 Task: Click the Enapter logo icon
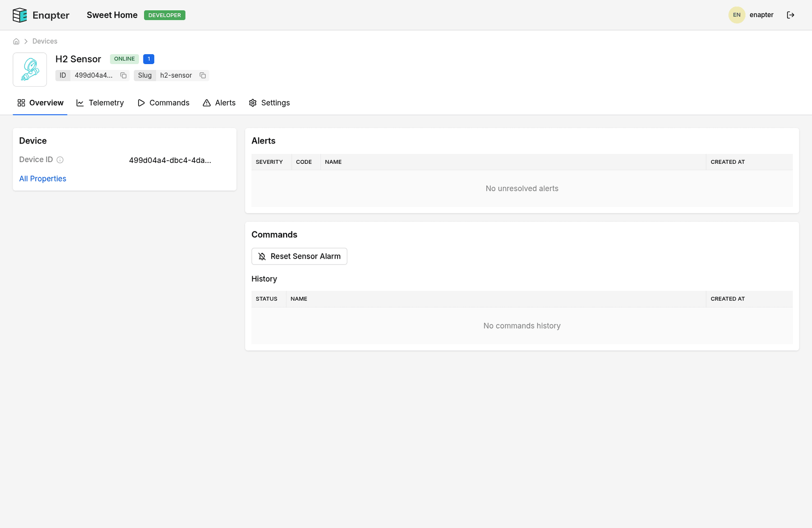(x=20, y=14)
